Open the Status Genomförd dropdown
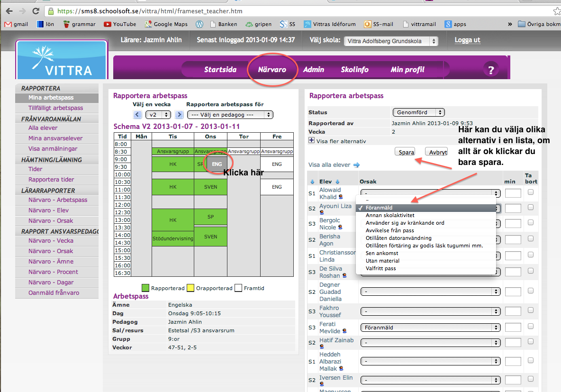 (x=418, y=112)
